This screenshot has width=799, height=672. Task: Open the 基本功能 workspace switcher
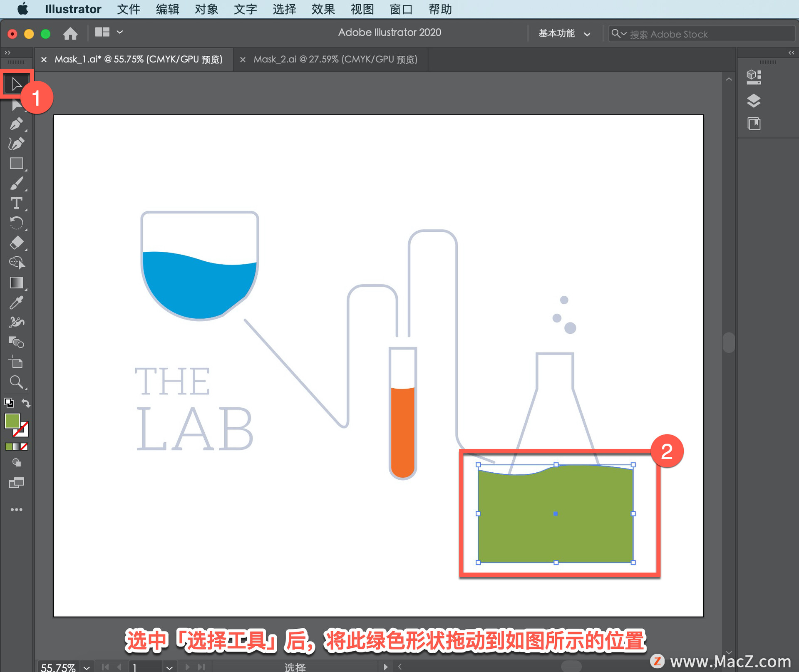pyautogui.click(x=564, y=34)
